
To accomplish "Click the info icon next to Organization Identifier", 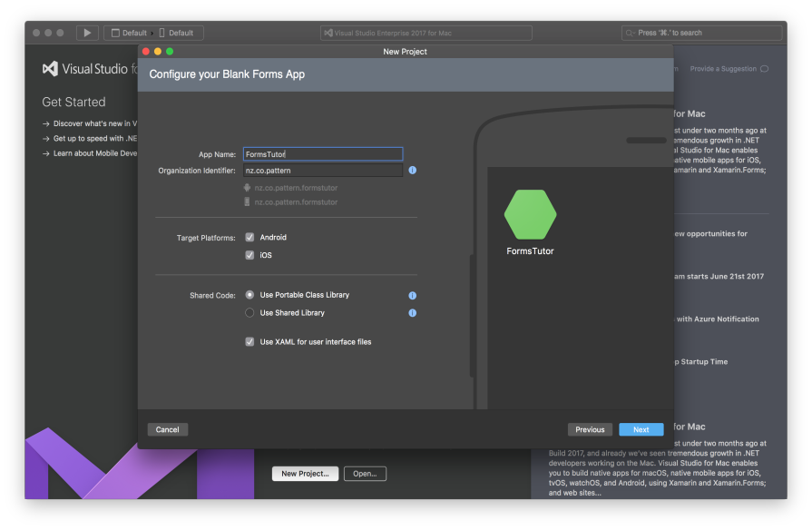I will [412, 170].
